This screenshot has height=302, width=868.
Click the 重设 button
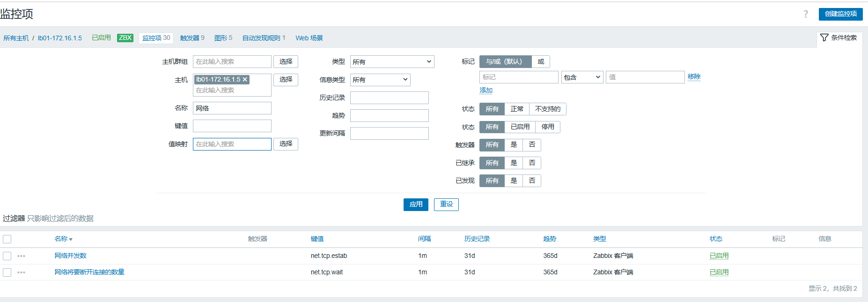446,204
